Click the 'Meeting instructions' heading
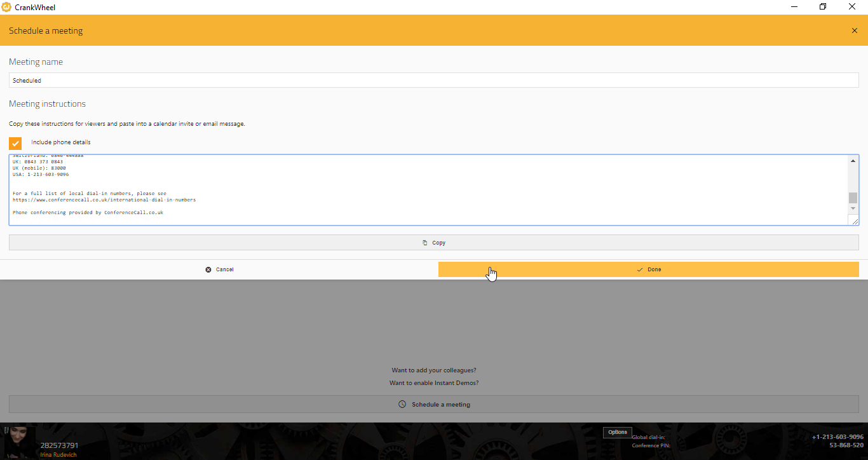Image resolution: width=868 pixels, height=460 pixels. tap(47, 104)
